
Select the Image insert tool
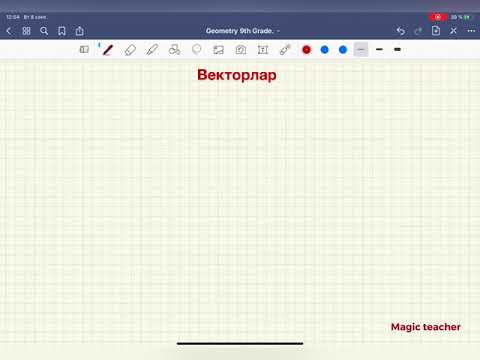[x=219, y=50]
